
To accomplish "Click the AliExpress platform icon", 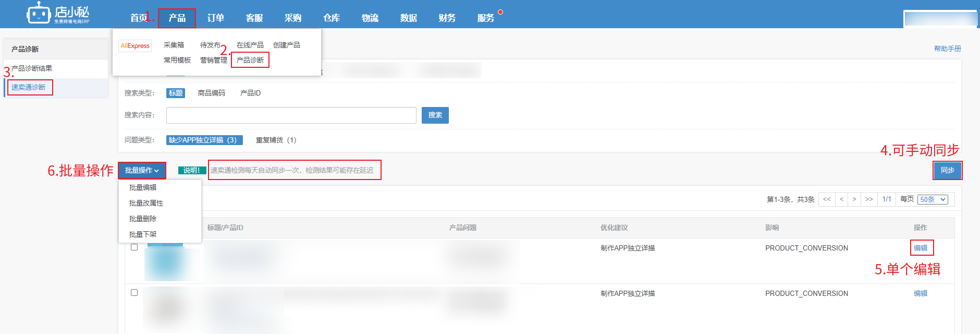I will coord(135,46).
